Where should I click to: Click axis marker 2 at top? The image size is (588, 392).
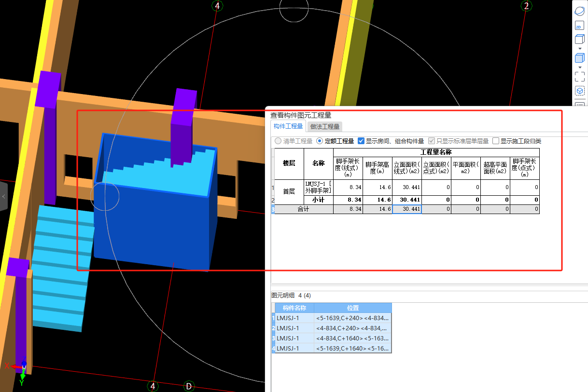[526, 6]
